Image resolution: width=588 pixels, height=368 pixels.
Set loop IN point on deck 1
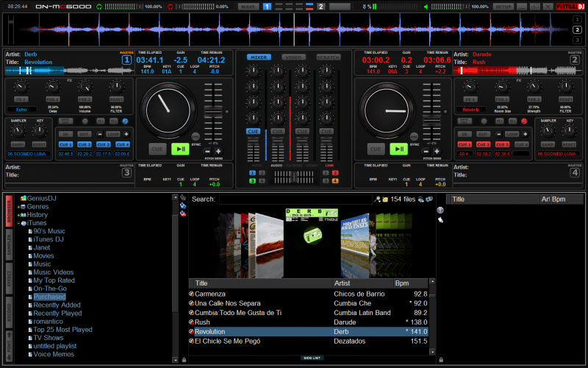pyautogui.click(x=65, y=134)
